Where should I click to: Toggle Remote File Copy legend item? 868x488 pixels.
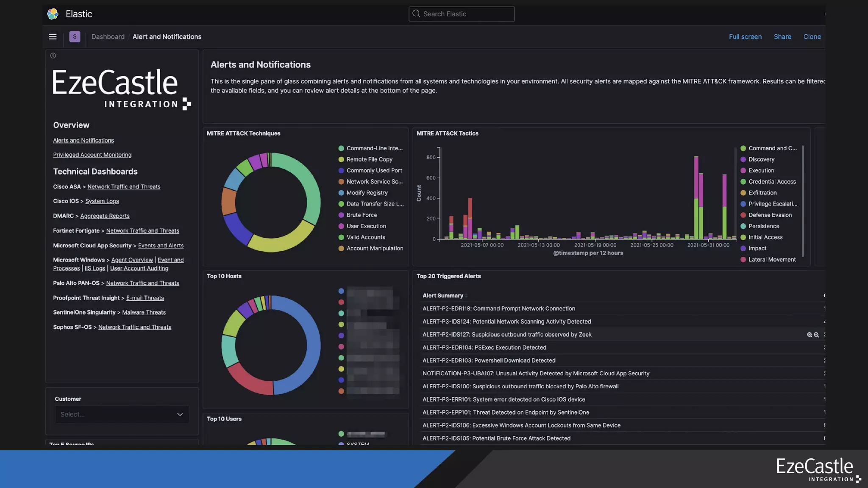tap(369, 160)
